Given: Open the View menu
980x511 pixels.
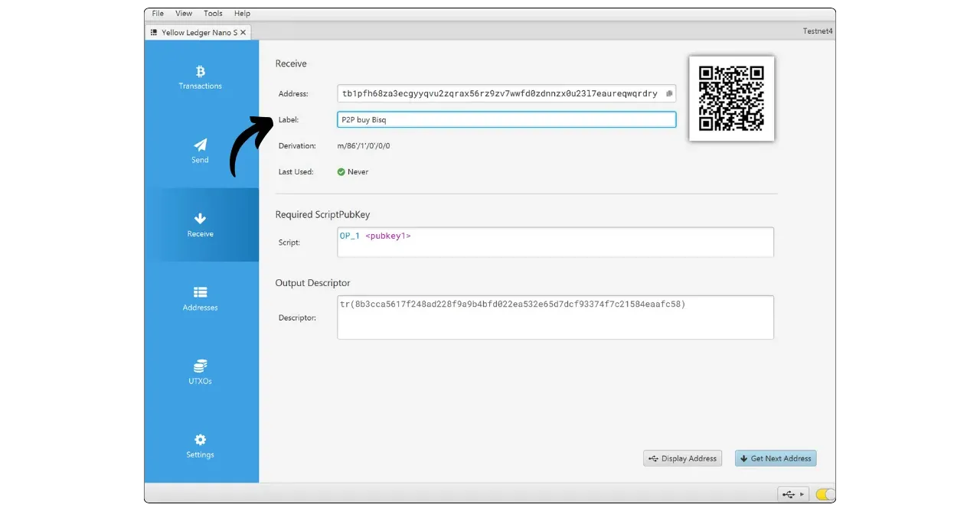Looking at the screenshot, I should pyautogui.click(x=184, y=14).
